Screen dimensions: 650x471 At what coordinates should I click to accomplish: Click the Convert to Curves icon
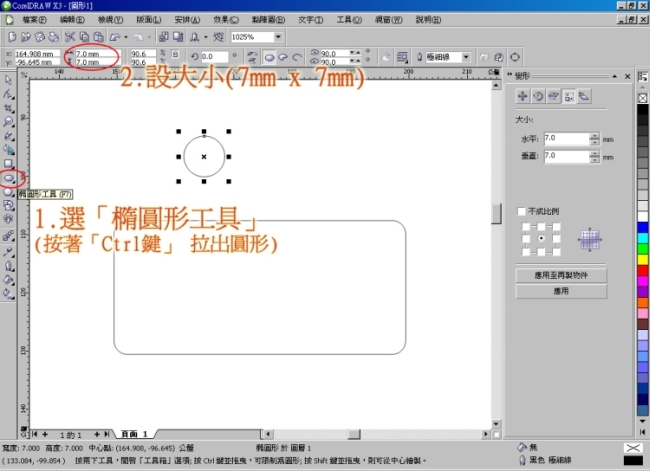pyautogui.click(x=515, y=57)
